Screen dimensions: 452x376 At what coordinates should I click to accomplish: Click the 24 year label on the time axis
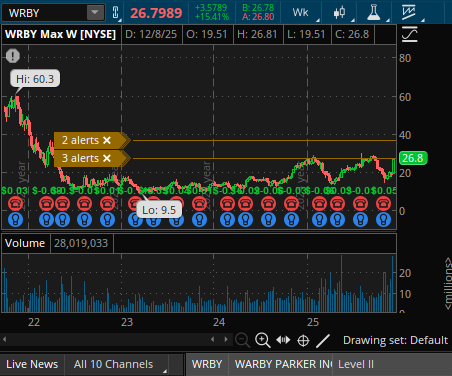click(219, 322)
